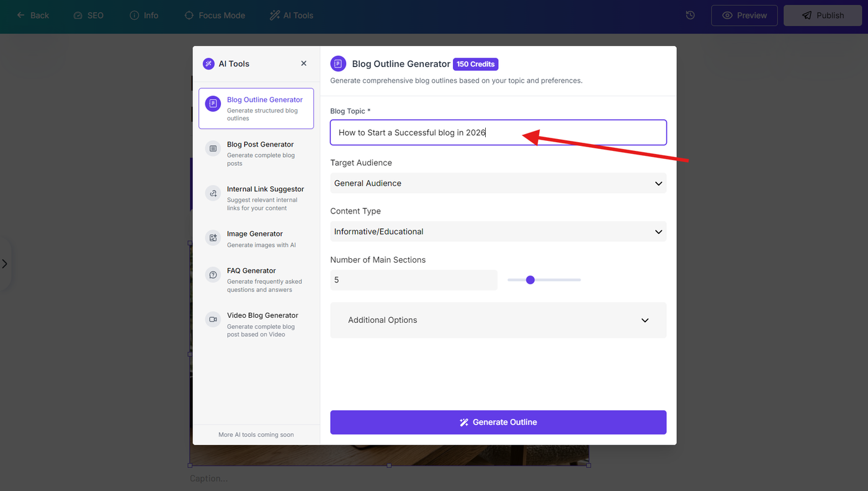Screen dimensions: 868x491
Task: Choose the Image Generator icon
Action: pyautogui.click(x=213, y=238)
